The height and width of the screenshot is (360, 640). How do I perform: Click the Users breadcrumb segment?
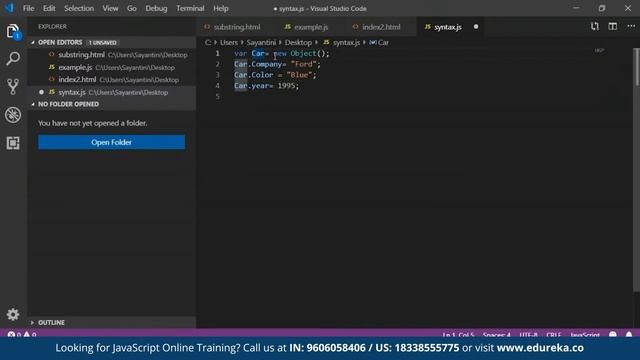pyautogui.click(x=229, y=42)
